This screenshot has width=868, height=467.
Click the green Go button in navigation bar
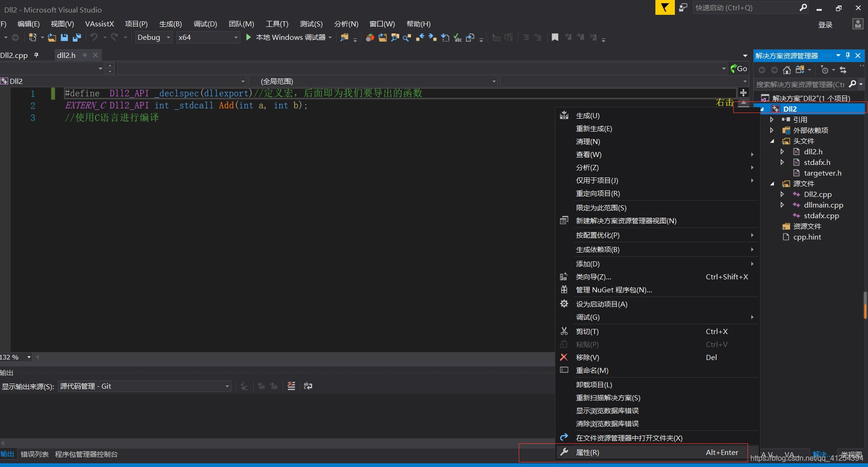[x=739, y=69]
